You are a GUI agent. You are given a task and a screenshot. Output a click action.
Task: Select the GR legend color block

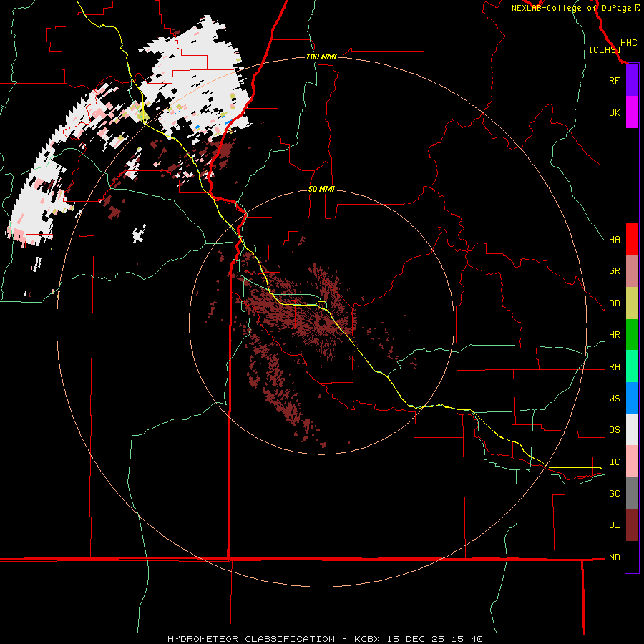pos(632,271)
